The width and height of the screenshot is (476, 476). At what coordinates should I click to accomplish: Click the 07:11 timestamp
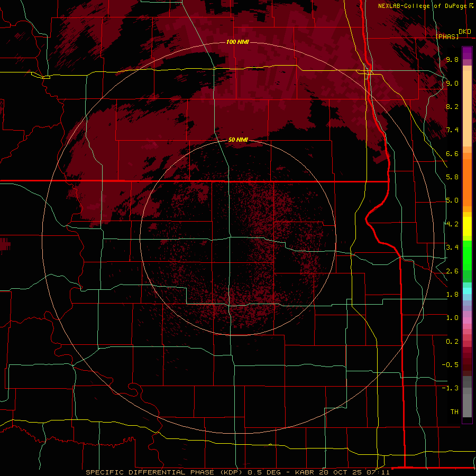[377, 472]
